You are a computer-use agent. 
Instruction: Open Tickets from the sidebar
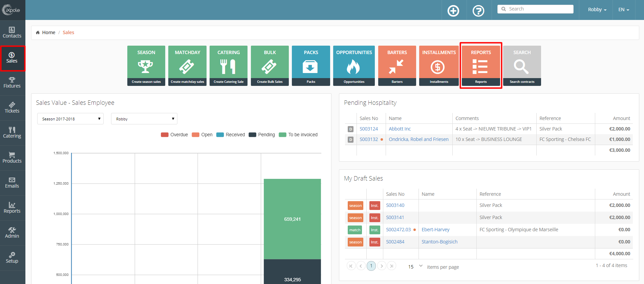(x=12, y=108)
